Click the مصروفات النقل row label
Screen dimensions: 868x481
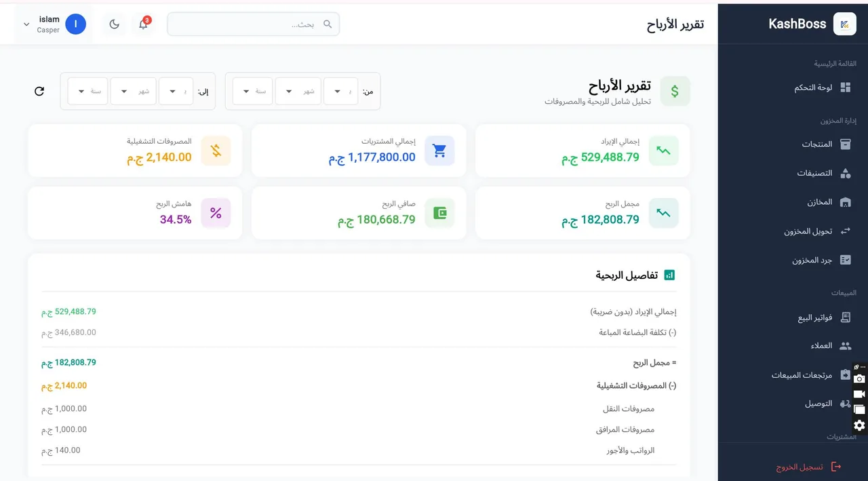click(629, 409)
